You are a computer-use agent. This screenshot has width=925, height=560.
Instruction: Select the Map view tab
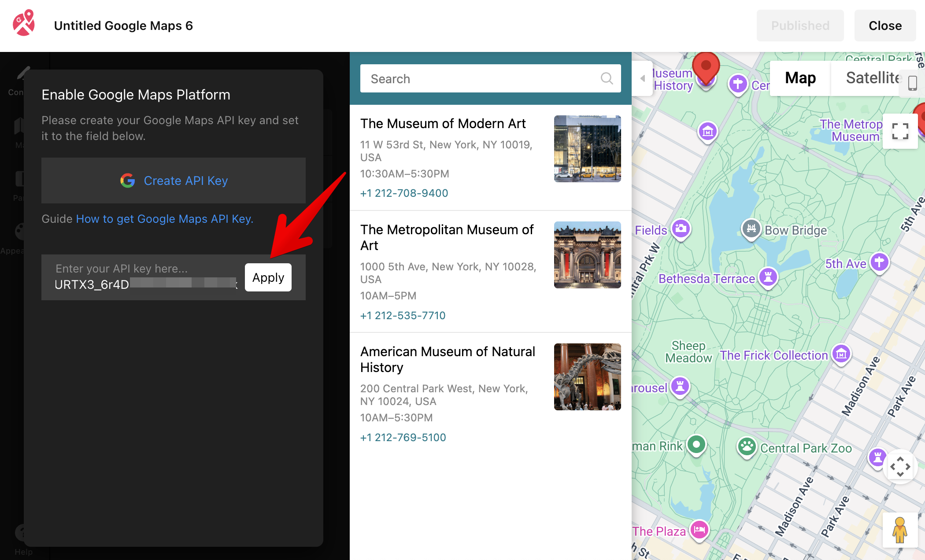[800, 78]
